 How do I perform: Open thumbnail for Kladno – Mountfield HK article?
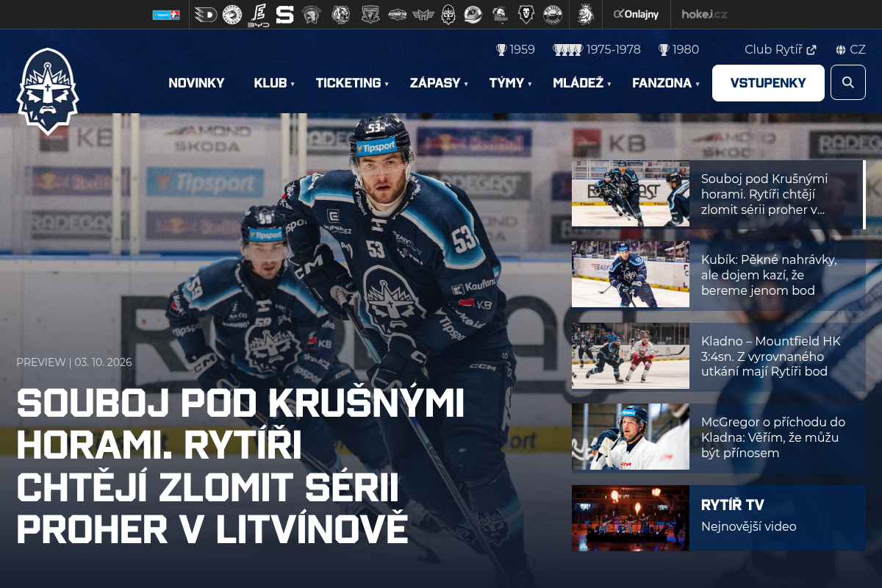point(631,356)
